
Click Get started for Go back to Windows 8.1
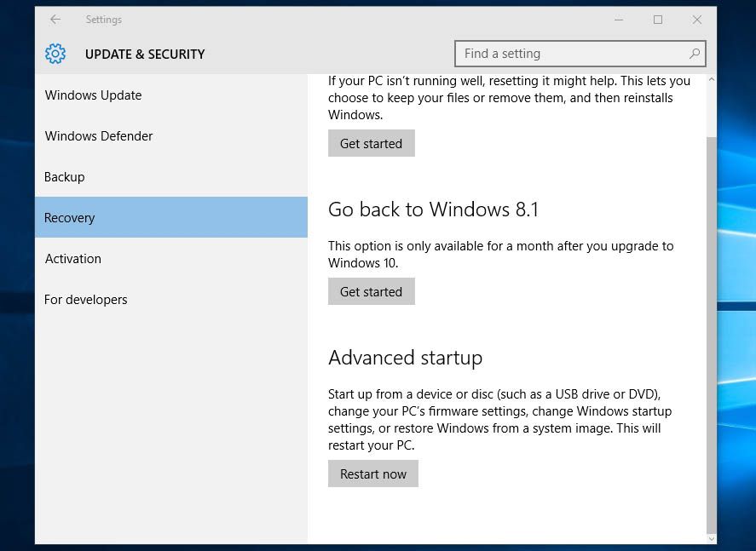click(x=372, y=291)
